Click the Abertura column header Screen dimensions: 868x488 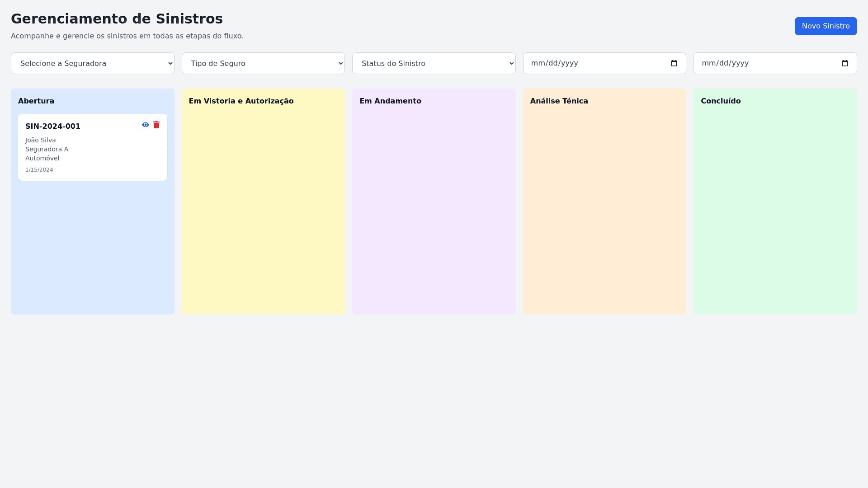[36, 101]
